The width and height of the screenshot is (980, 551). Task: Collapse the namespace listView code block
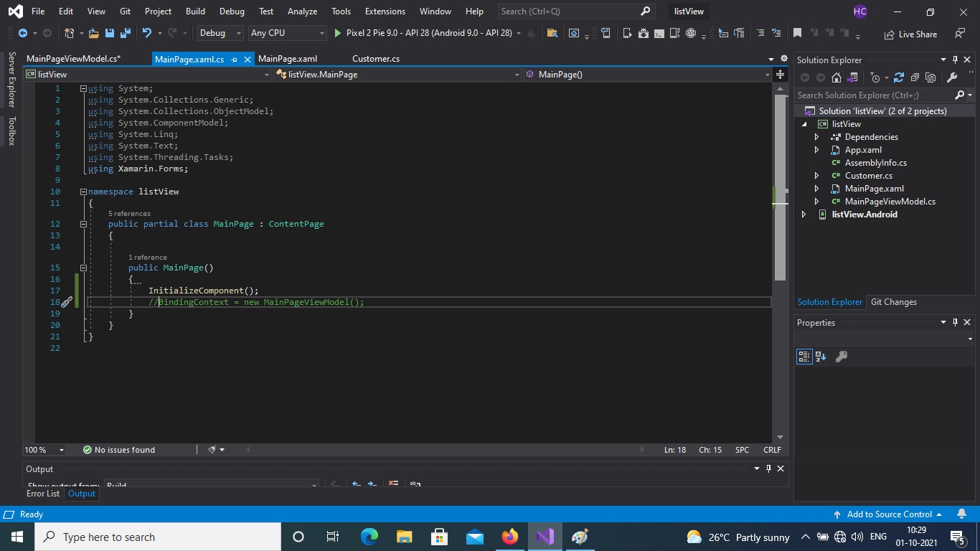(83, 192)
